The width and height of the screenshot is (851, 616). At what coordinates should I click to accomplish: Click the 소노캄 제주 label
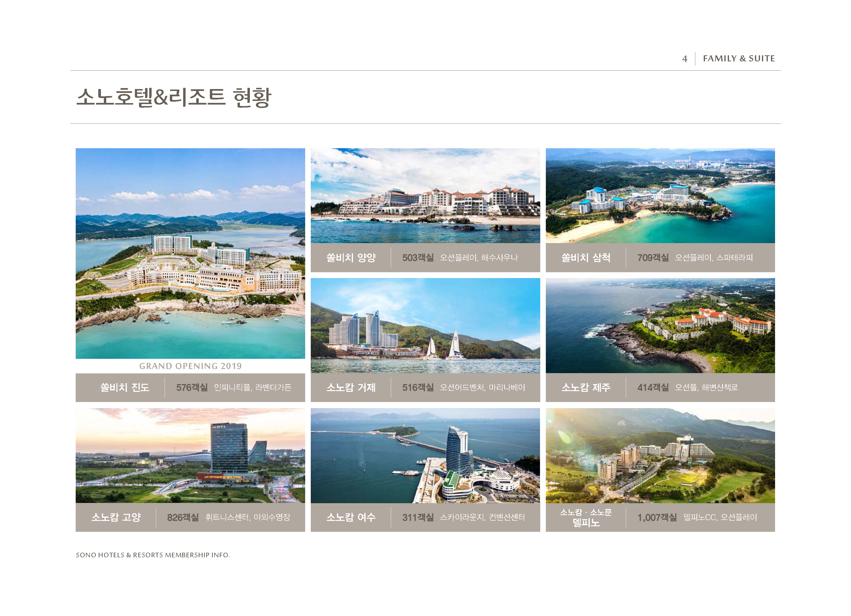click(586, 387)
